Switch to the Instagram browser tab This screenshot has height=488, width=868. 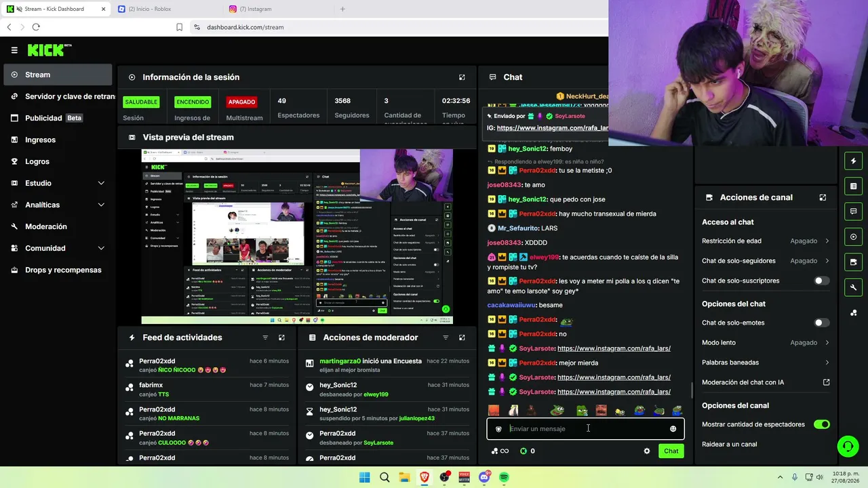278,9
